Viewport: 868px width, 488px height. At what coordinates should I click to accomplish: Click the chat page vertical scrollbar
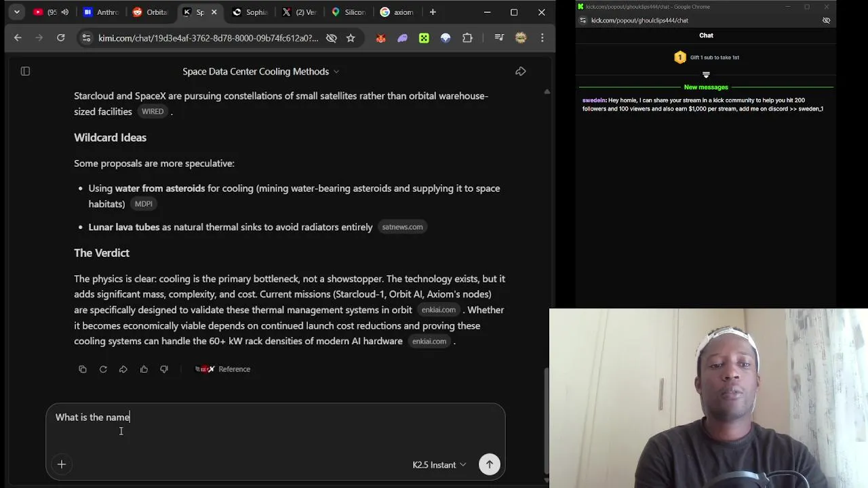[x=547, y=420]
